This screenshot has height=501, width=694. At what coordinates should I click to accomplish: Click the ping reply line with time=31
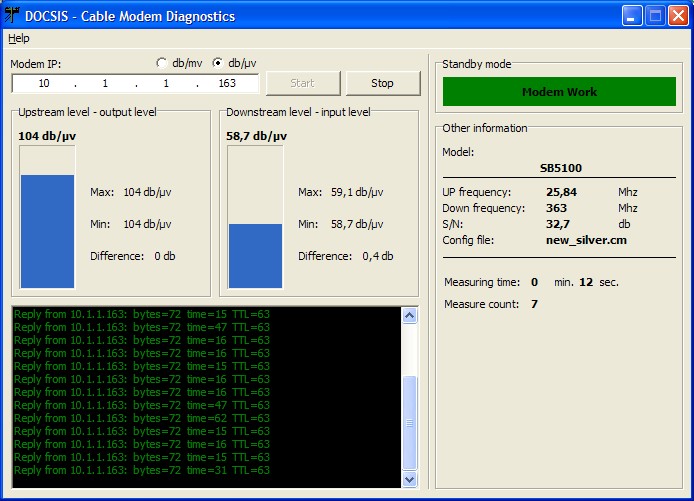tap(142, 470)
